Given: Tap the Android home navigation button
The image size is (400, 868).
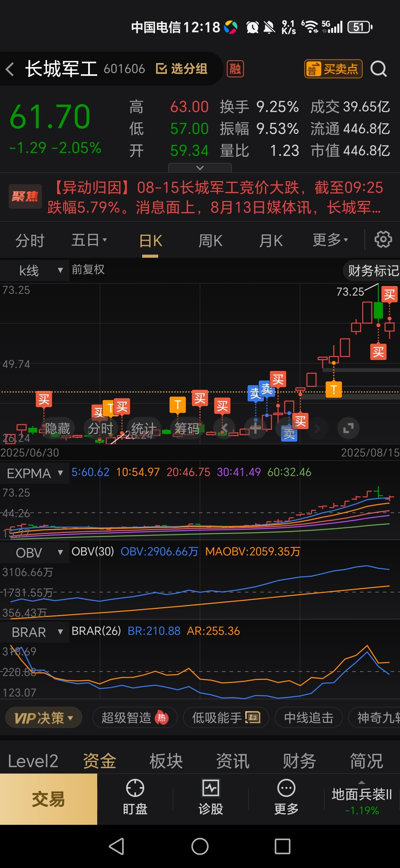Looking at the screenshot, I should tap(200, 846).
